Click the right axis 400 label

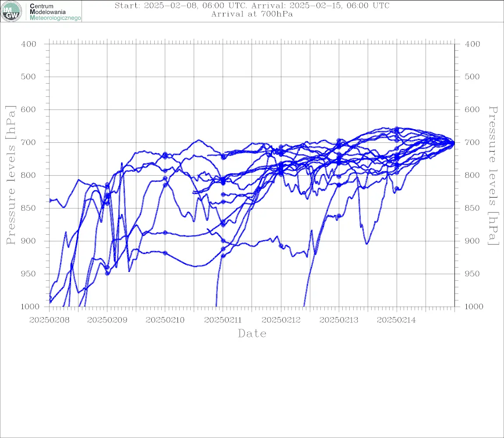click(472, 44)
